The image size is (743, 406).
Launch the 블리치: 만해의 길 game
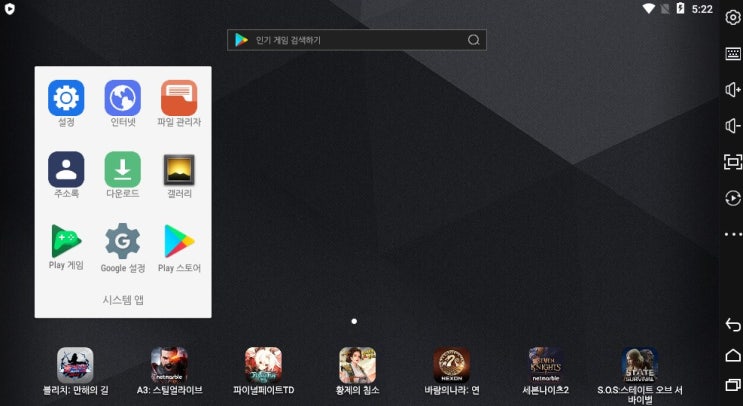click(75, 365)
